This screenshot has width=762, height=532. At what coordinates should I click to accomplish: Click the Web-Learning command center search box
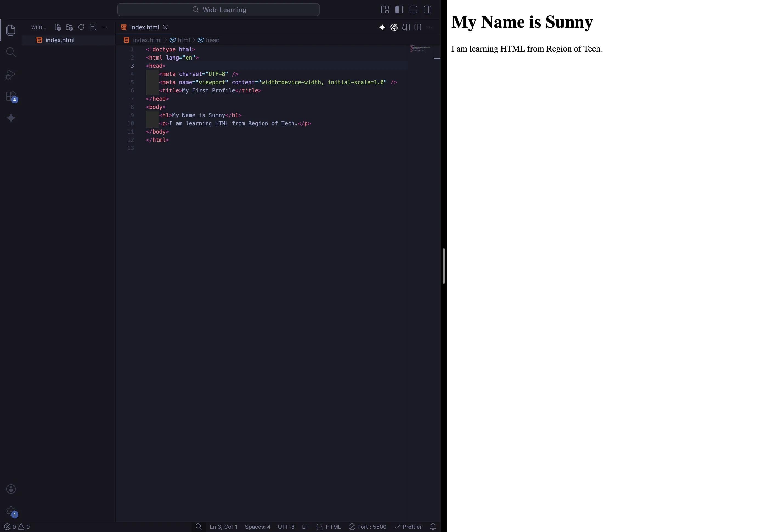218,10
